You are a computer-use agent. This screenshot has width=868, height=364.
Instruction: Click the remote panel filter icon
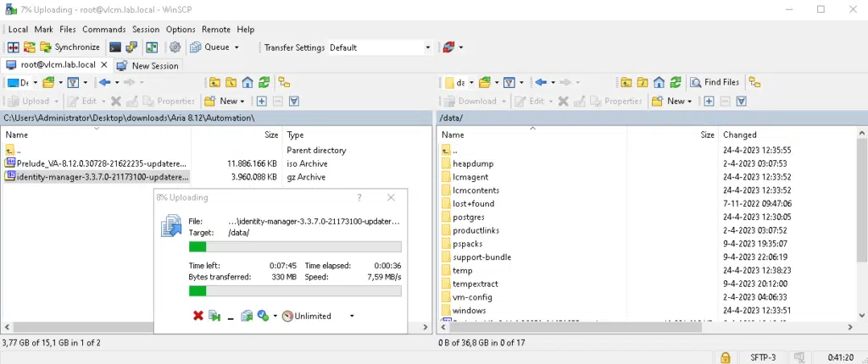tap(509, 82)
